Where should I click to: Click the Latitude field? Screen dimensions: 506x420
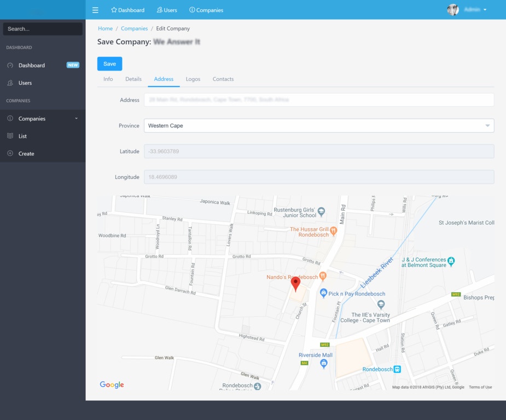tap(319, 151)
